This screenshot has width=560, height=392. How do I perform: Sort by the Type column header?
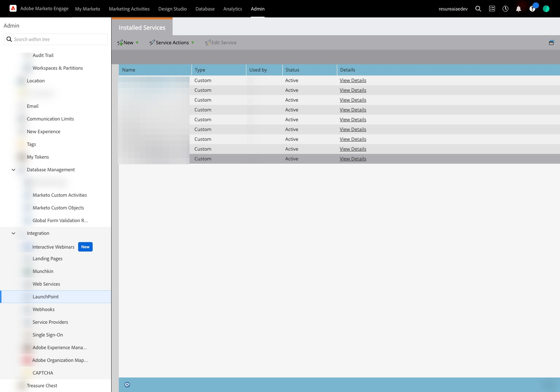pyautogui.click(x=219, y=70)
